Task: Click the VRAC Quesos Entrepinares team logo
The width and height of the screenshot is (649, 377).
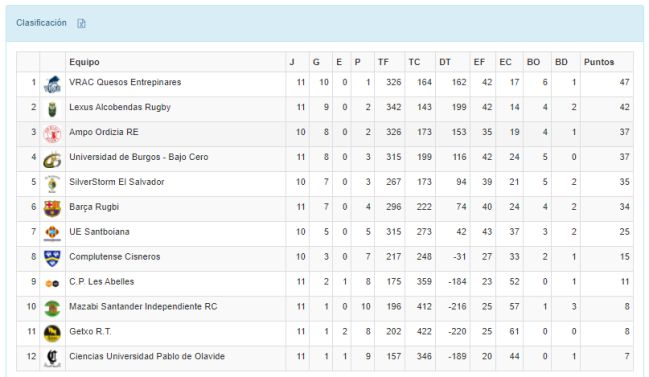Action: pos(52,84)
